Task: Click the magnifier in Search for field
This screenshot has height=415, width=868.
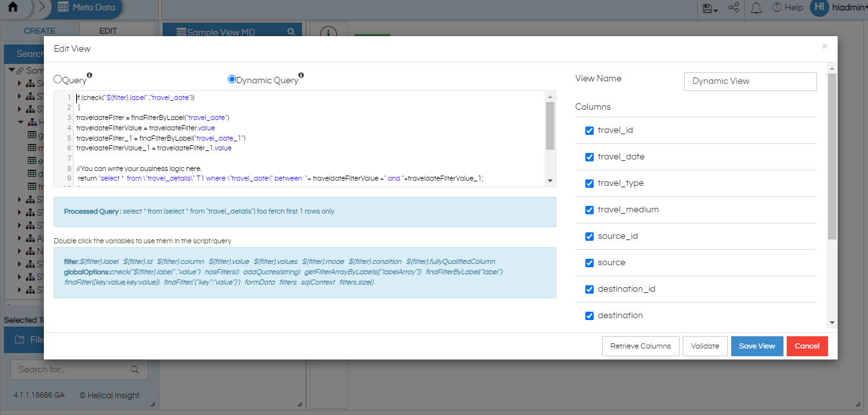Action: pos(135,370)
